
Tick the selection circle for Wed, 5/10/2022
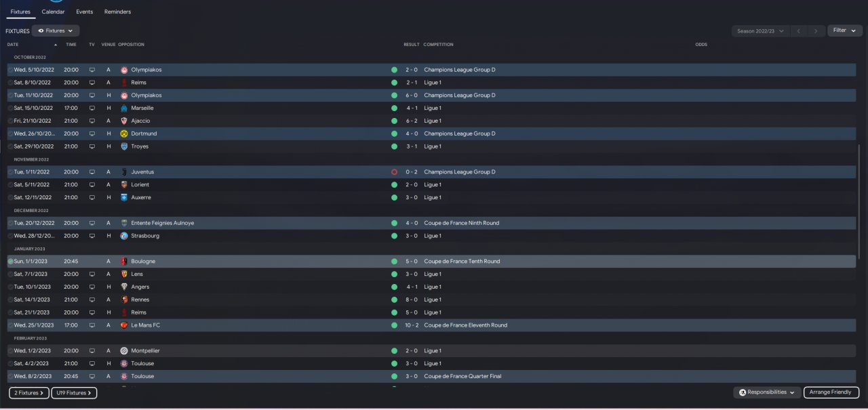(x=11, y=70)
